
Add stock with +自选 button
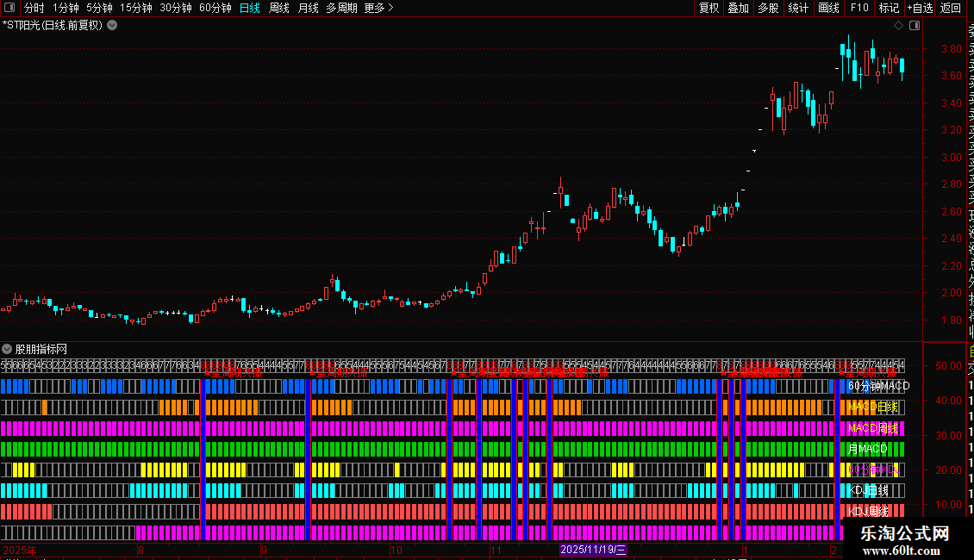click(x=920, y=8)
